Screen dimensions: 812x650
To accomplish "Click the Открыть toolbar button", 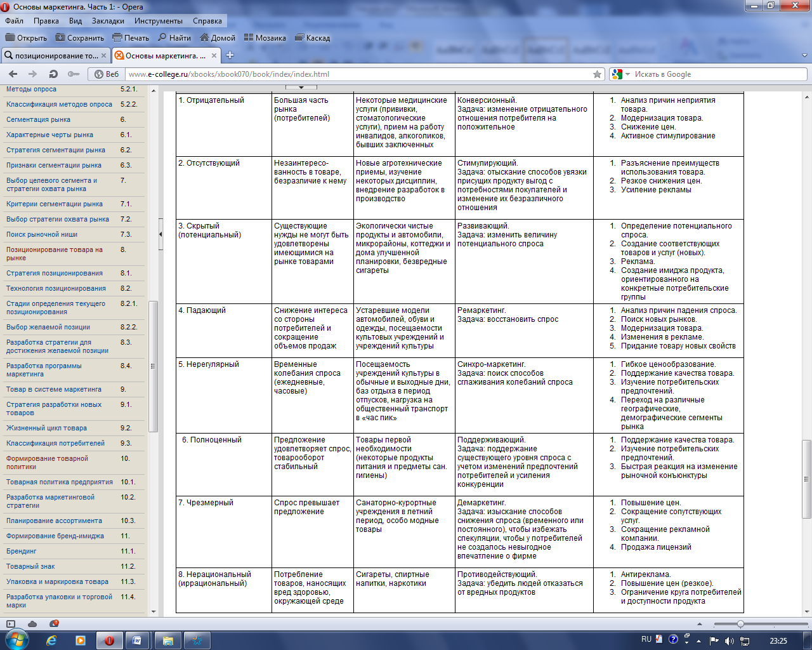I will tap(25, 38).
